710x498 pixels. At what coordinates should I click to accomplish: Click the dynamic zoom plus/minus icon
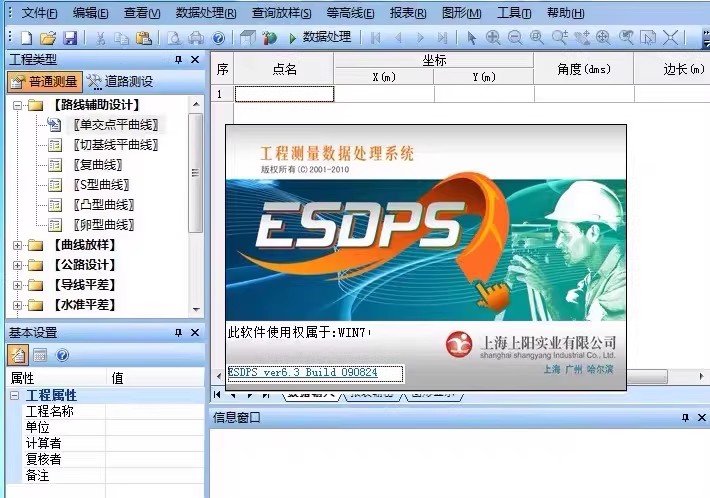[x=560, y=38]
